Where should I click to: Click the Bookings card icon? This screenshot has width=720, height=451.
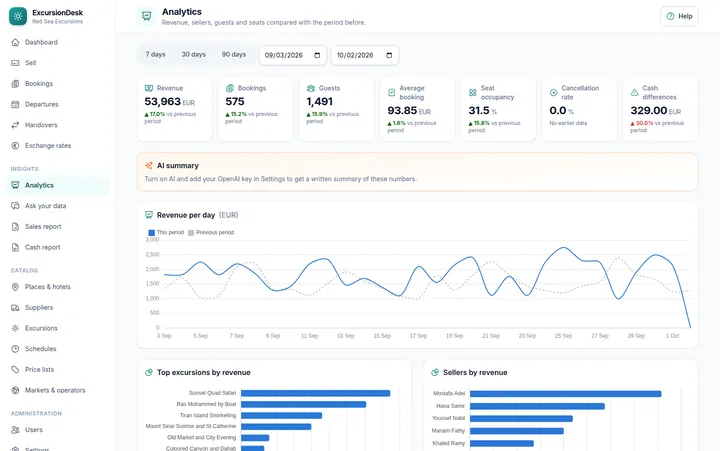230,88
